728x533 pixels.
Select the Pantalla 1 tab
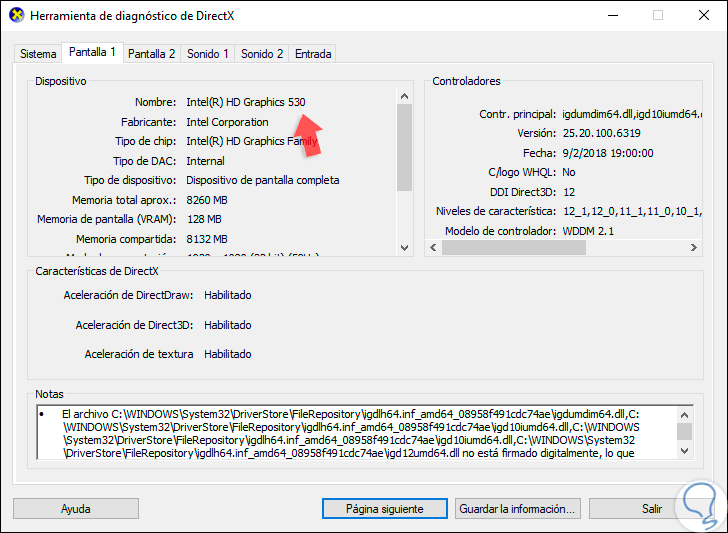coord(92,52)
